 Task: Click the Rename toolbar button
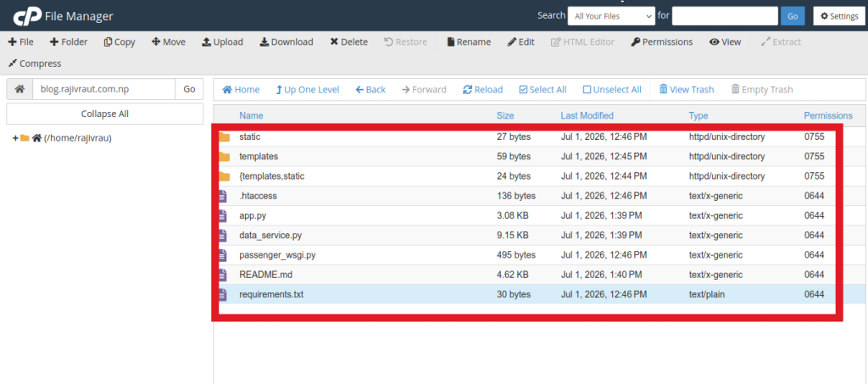tap(469, 42)
